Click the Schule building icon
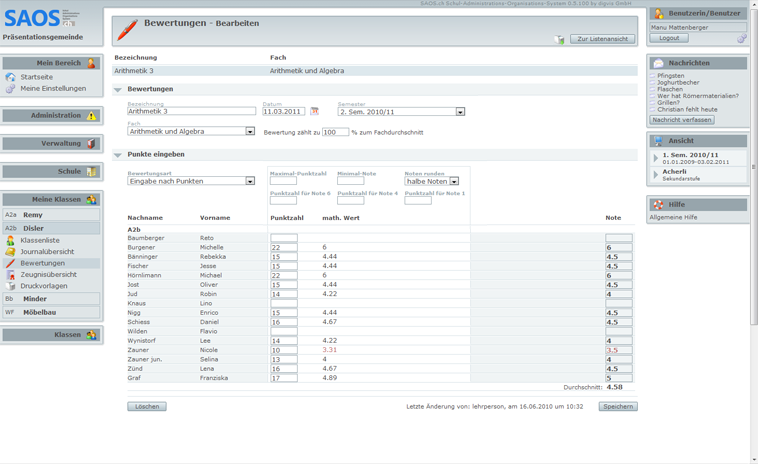Image resolution: width=758 pixels, height=464 pixels. [x=91, y=172]
